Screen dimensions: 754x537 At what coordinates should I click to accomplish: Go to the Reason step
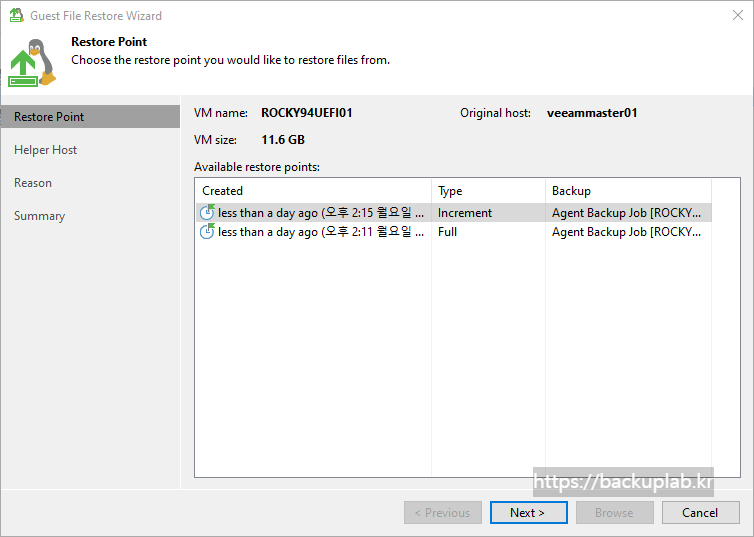pyautogui.click(x=33, y=183)
